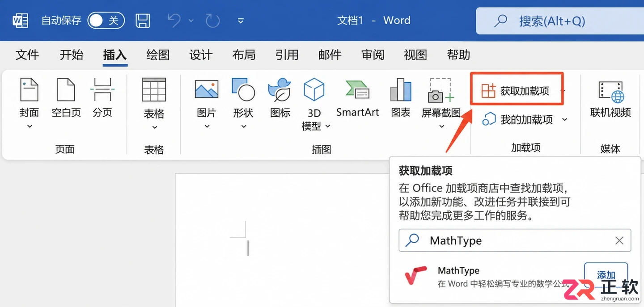The image size is (644, 307).
Task: Switch to the 开始 tab
Action: 72,55
